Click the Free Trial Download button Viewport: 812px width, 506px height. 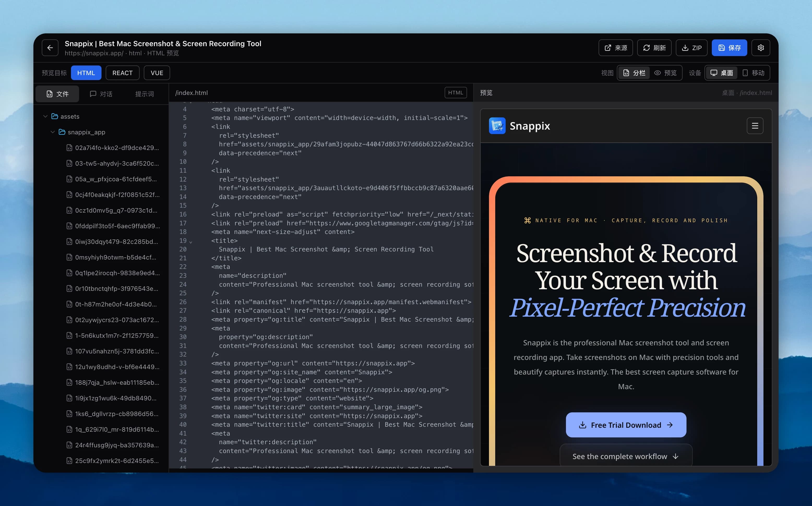pyautogui.click(x=626, y=425)
